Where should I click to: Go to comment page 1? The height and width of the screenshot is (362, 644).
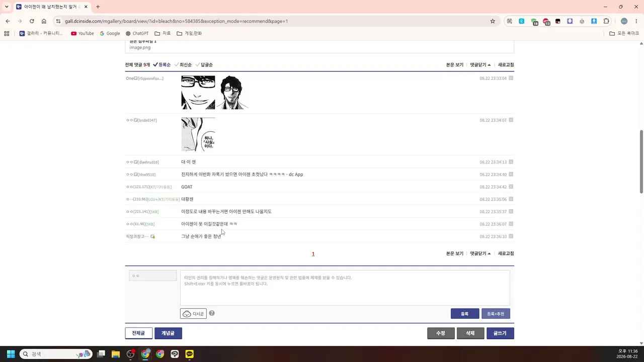(313, 254)
